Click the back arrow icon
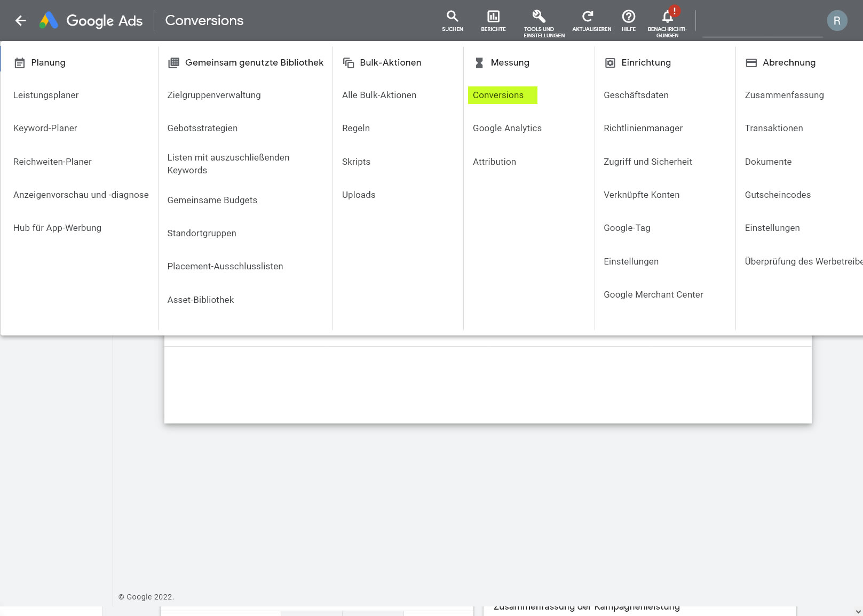 [x=21, y=21]
